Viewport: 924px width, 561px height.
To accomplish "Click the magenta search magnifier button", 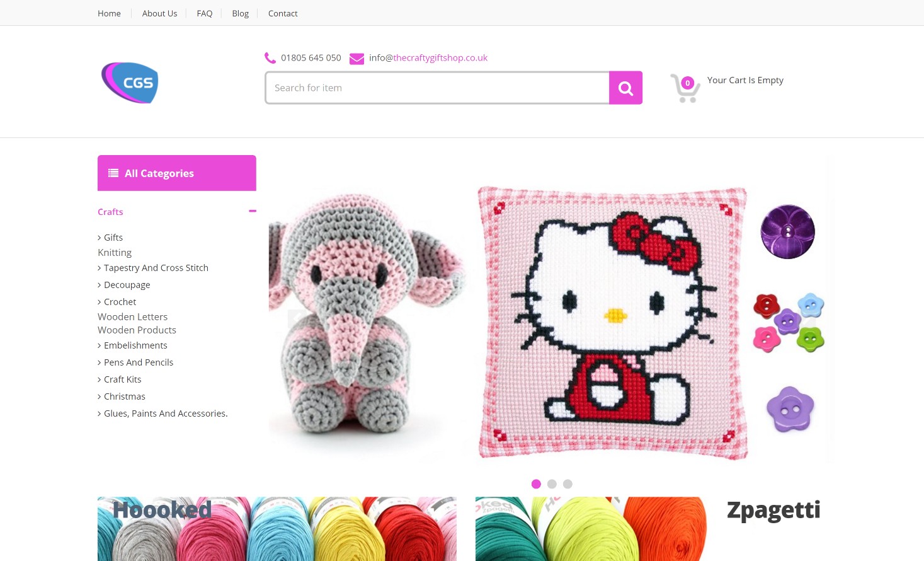I will pos(625,88).
